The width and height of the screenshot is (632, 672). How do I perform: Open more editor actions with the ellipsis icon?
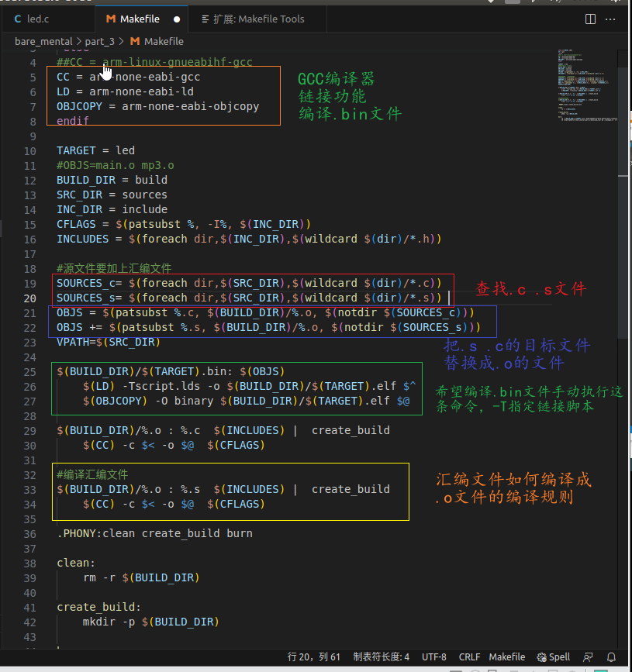pyautogui.click(x=610, y=19)
